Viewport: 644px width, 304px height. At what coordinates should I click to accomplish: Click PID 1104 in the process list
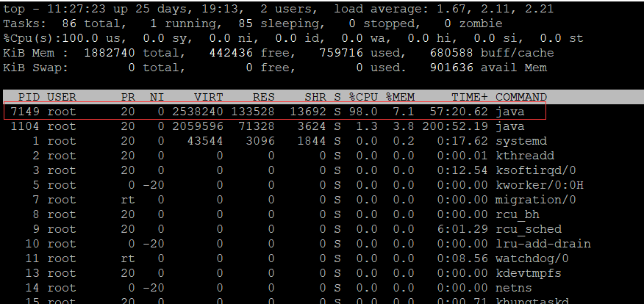(x=26, y=126)
